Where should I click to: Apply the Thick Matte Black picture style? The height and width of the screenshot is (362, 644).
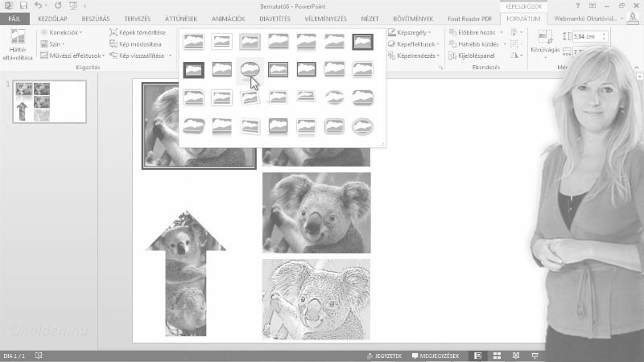[x=193, y=69]
